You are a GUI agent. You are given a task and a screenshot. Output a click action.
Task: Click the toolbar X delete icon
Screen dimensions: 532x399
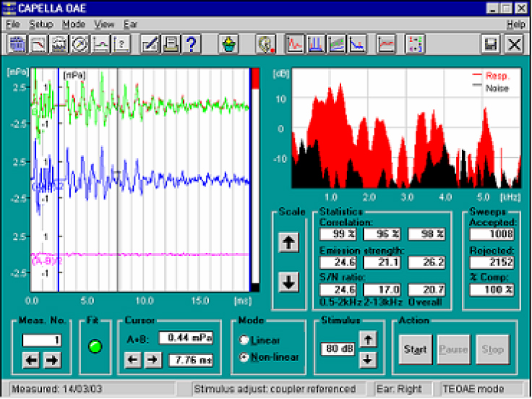pos(514,44)
